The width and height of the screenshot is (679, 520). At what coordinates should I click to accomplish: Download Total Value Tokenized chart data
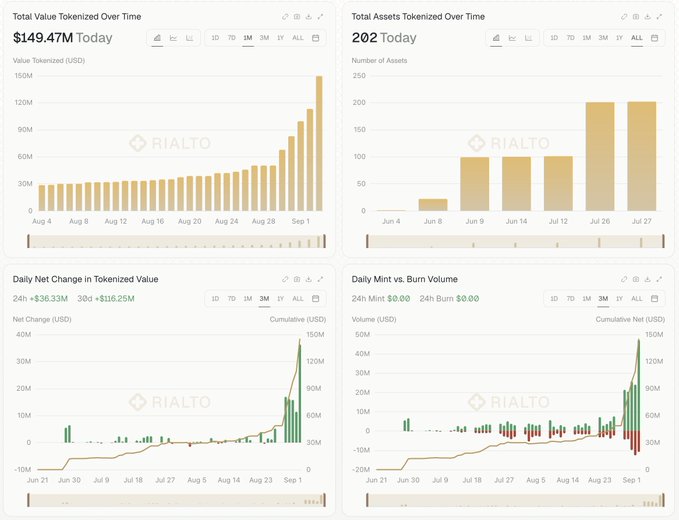[308, 16]
